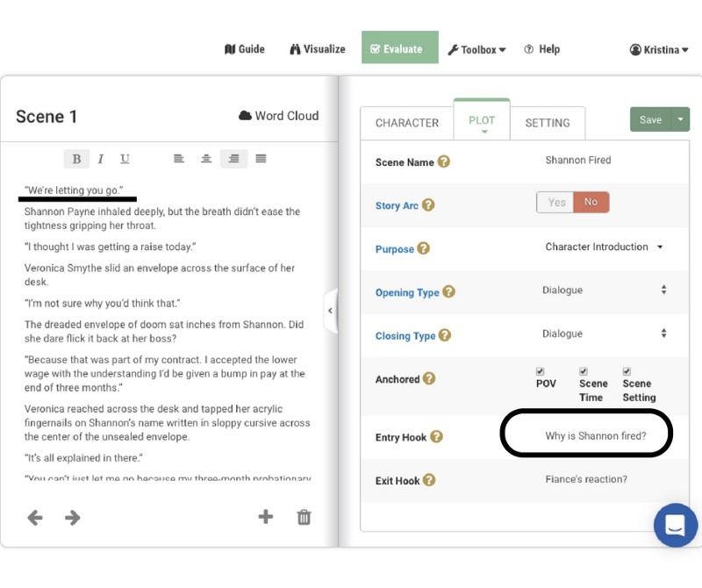
Task: Open the Kristina user menu
Action: pyautogui.click(x=659, y=50)
